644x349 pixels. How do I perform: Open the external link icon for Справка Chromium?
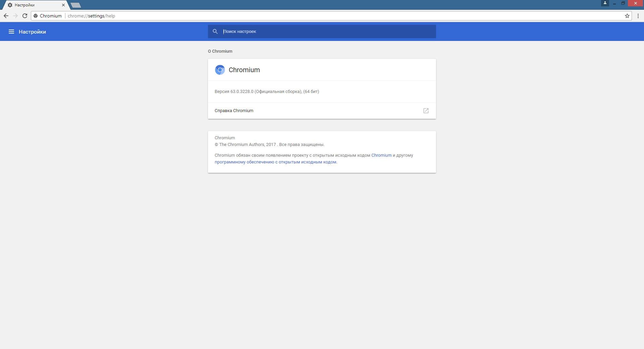pyautogui.click(x=426, y=111)
